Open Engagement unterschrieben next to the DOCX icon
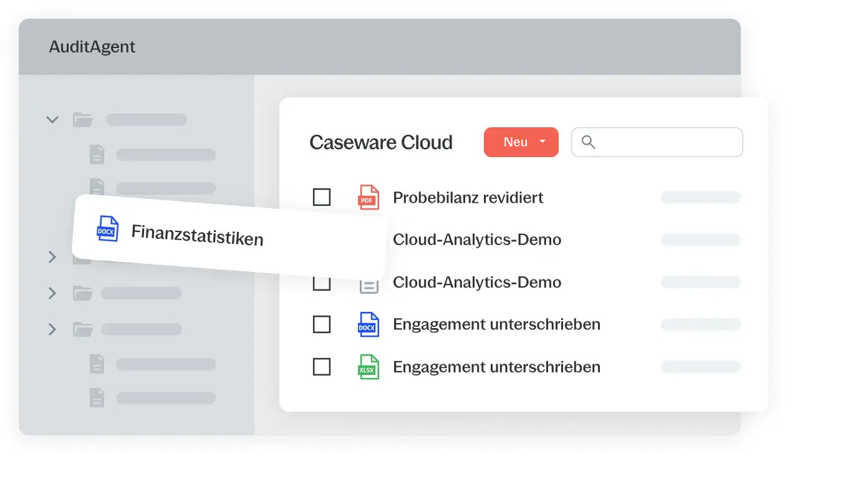The image size is (868, 489). pos(496,324)
